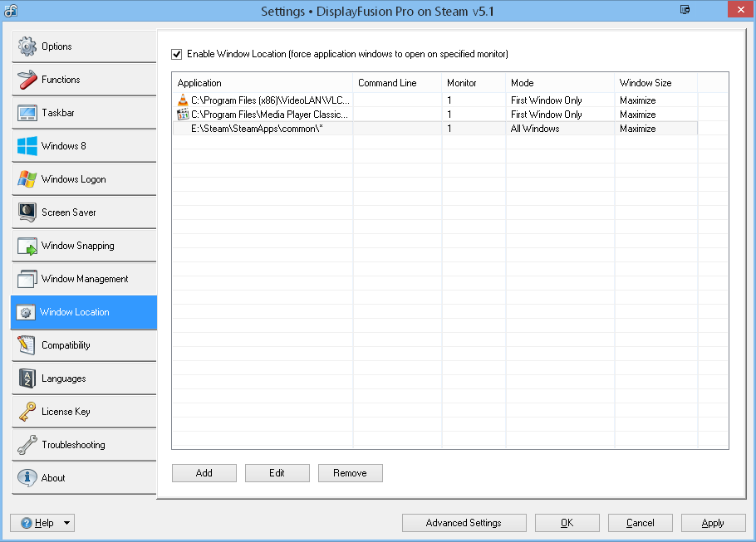Open the Screen Saver moon icon
This screenshot has width=756, height=542.
(27, 212)
